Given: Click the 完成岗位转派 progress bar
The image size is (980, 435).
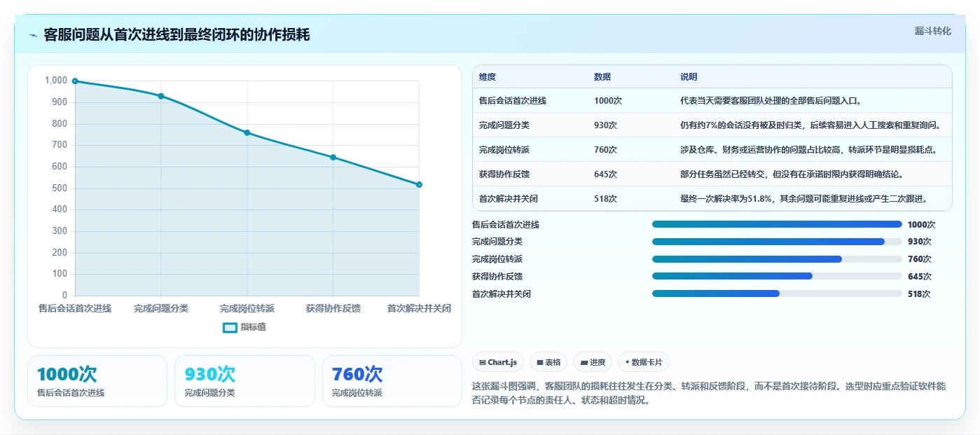Looking at the screenshot, I should 777,259.
